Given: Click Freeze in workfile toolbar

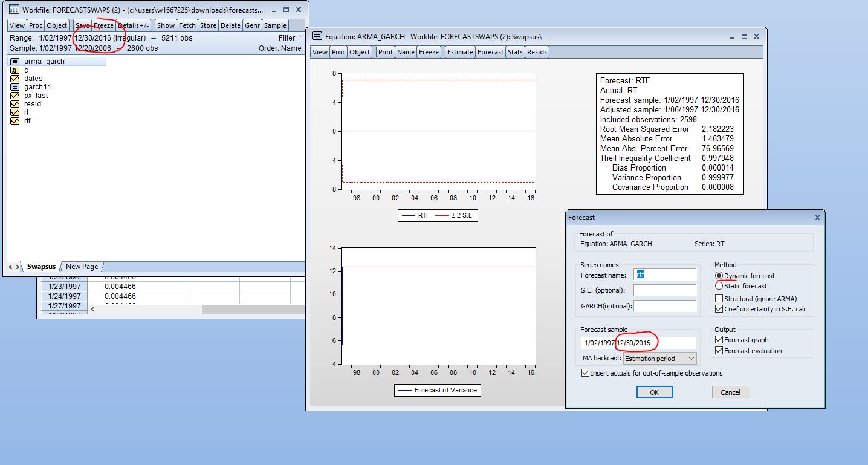Looking at the screenshot, I should (104, 25).
